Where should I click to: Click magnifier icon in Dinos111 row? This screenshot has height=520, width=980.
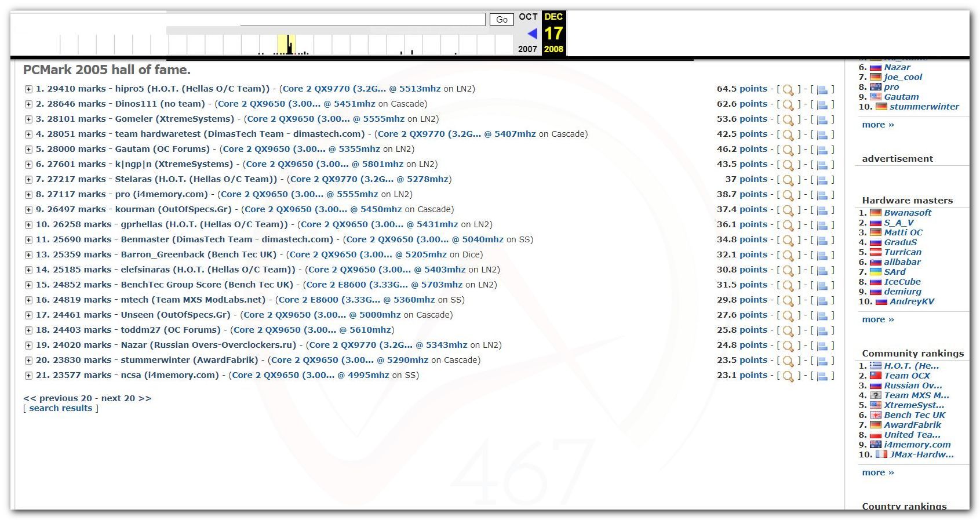pos(788,104)
